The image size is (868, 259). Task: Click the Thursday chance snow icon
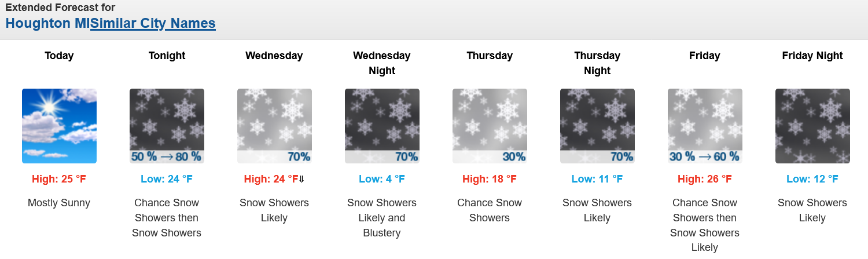[490, 126]
